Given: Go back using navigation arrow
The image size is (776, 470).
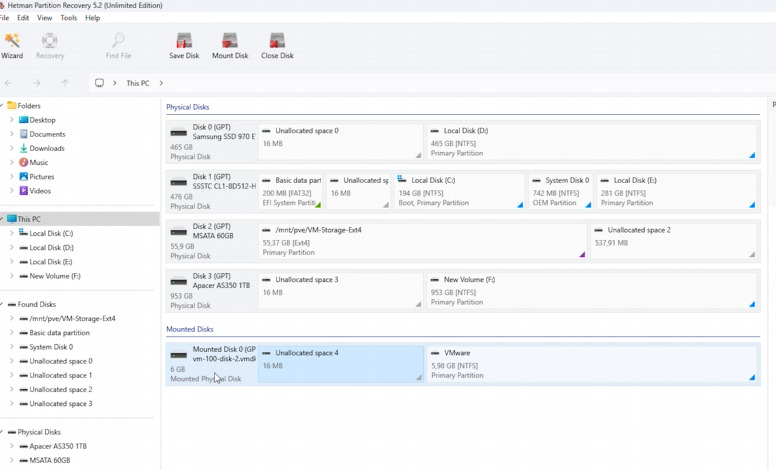Looking at the screenshot, I should (x=8, y=83).
